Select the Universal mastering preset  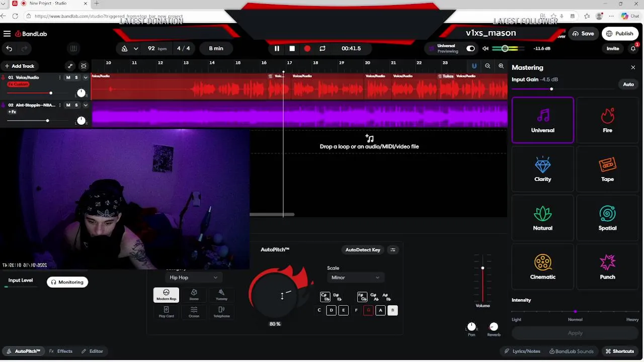(543, 120)
